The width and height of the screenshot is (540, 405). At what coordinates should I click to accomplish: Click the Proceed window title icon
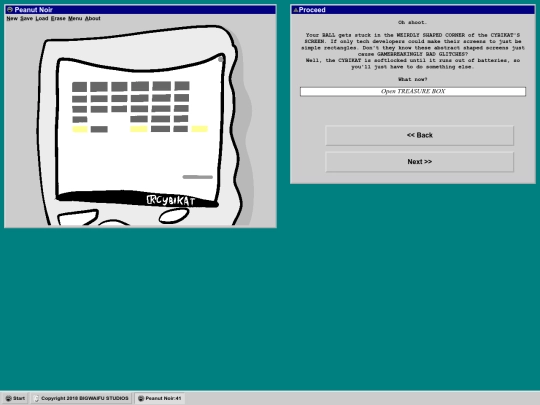[295, 10]
